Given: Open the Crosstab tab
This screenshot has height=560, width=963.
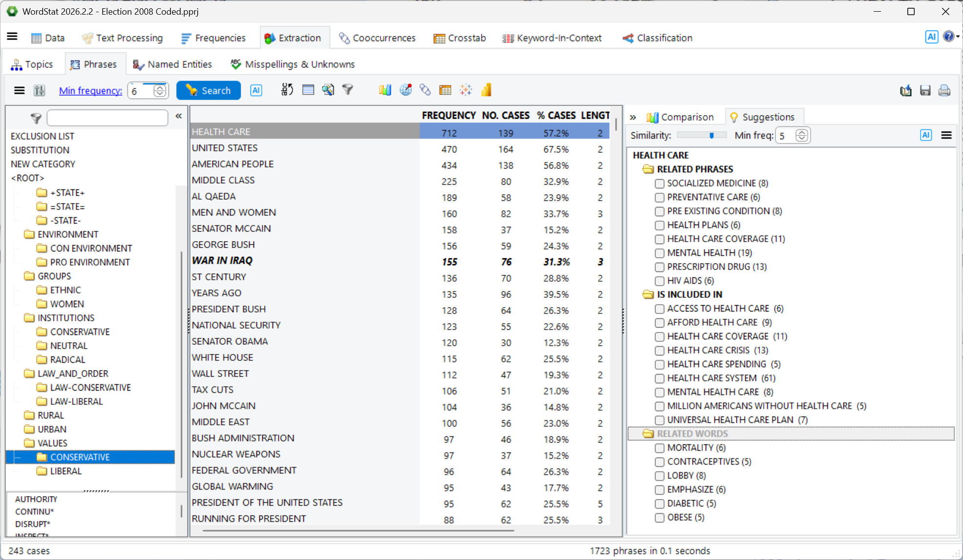Looking at the screenshot, I should [x=460, y=38].
